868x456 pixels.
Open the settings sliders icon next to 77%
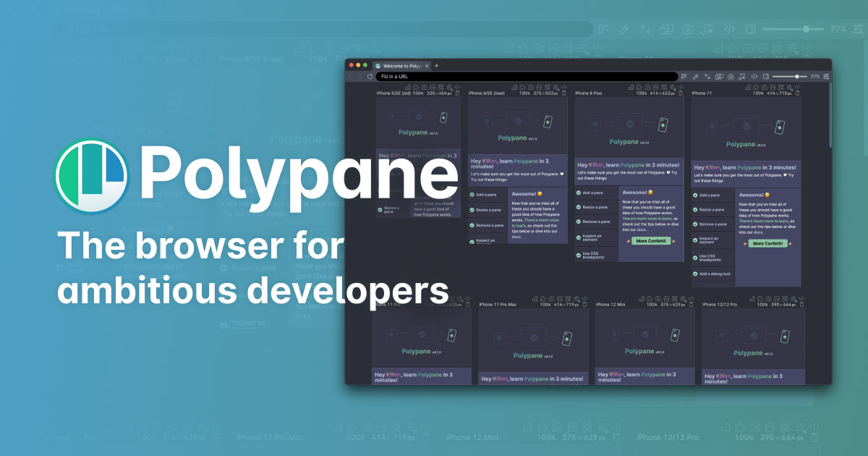pos(826,76)
